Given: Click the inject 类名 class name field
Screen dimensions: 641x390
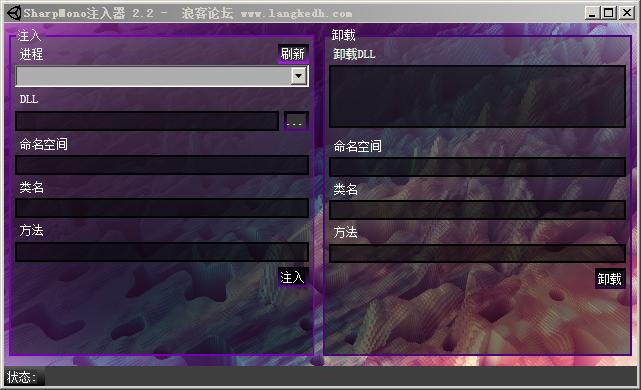Looking at the screenshot, I should 162,208.
